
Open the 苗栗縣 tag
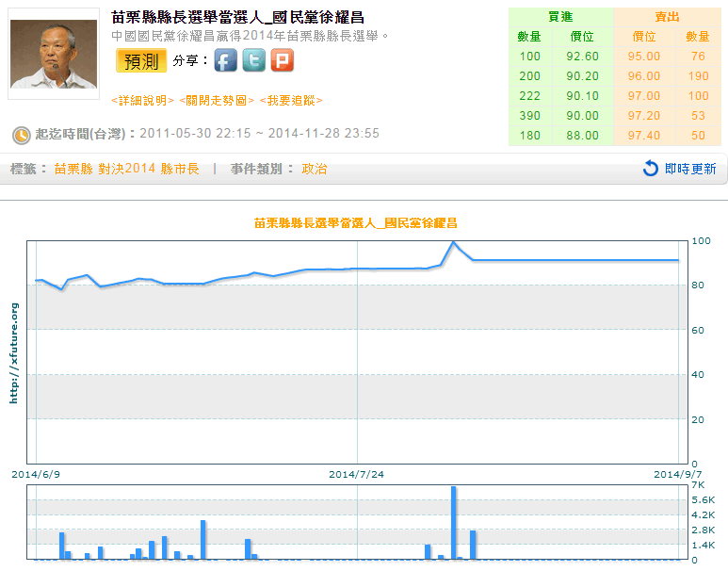pyautogui.click(x=73, y=169)
